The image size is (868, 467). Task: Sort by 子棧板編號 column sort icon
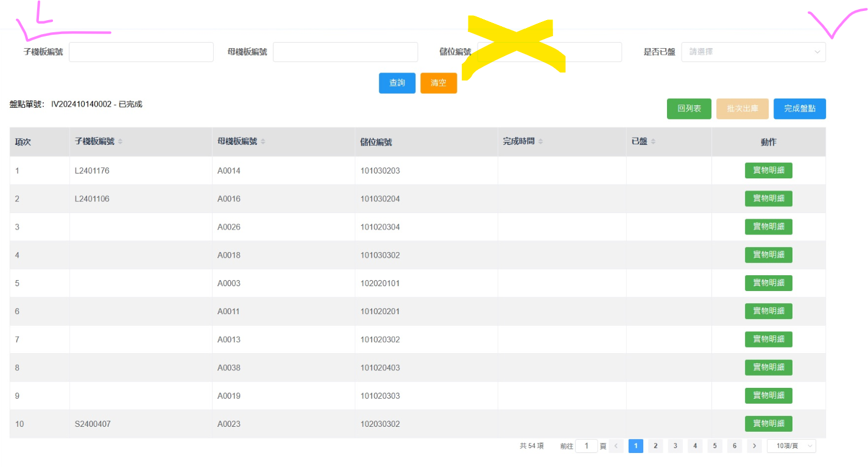pyautogui.click(x=120, y=142)
